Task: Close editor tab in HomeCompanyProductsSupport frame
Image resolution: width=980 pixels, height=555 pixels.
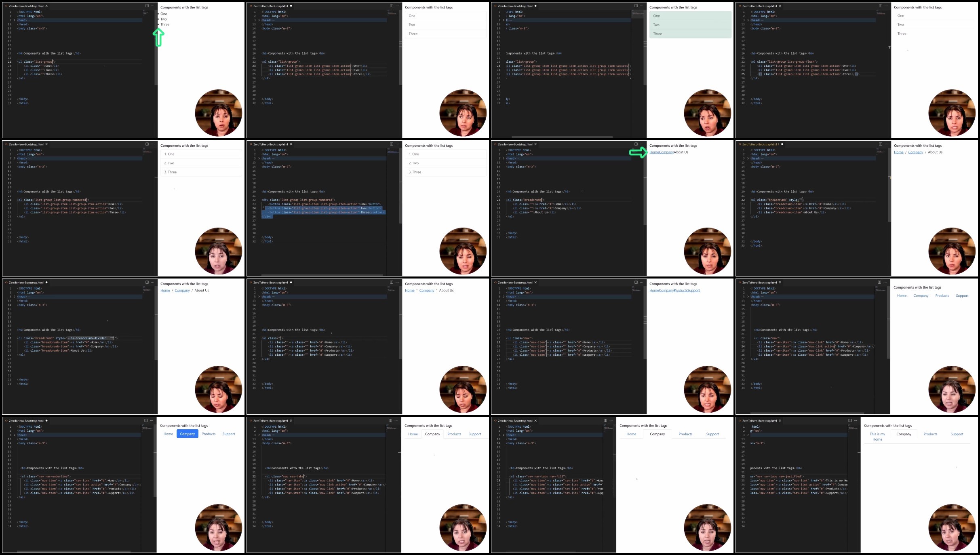Action: click(x=535, y=283)
